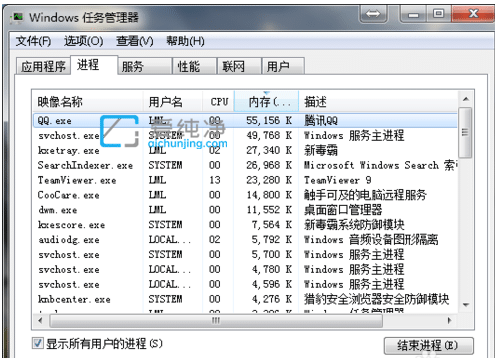Click svchost.exe row using 49,768 K
The height and width of the screenshot is (361, 498).
point(245,135)
